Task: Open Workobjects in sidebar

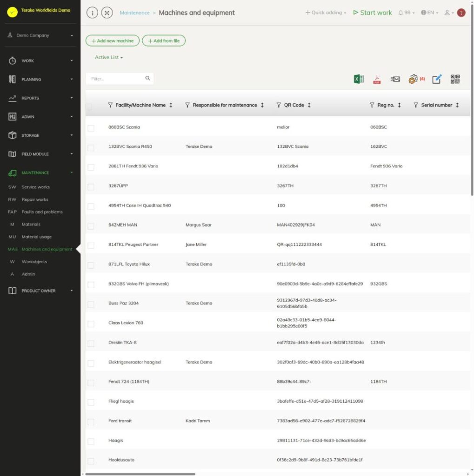Action: pos(34,262)
